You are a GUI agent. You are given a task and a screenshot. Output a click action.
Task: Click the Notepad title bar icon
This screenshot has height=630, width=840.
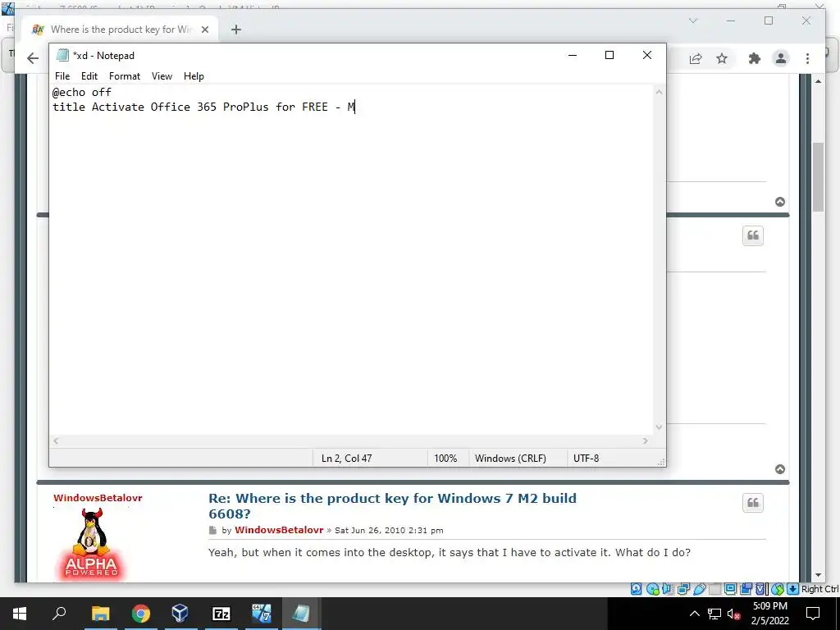point(62,55)
